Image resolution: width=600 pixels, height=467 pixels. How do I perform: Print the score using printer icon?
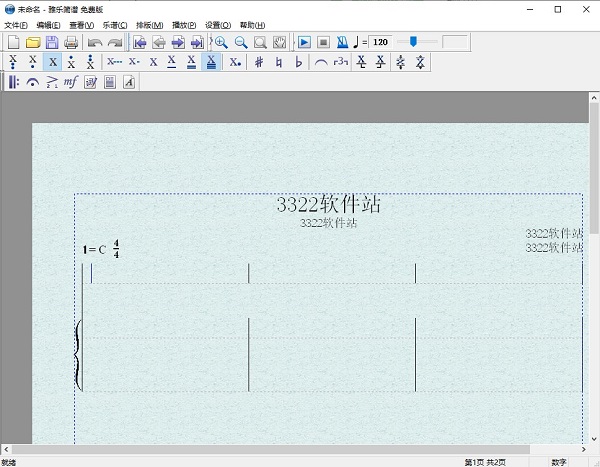(x=71, y=42)
